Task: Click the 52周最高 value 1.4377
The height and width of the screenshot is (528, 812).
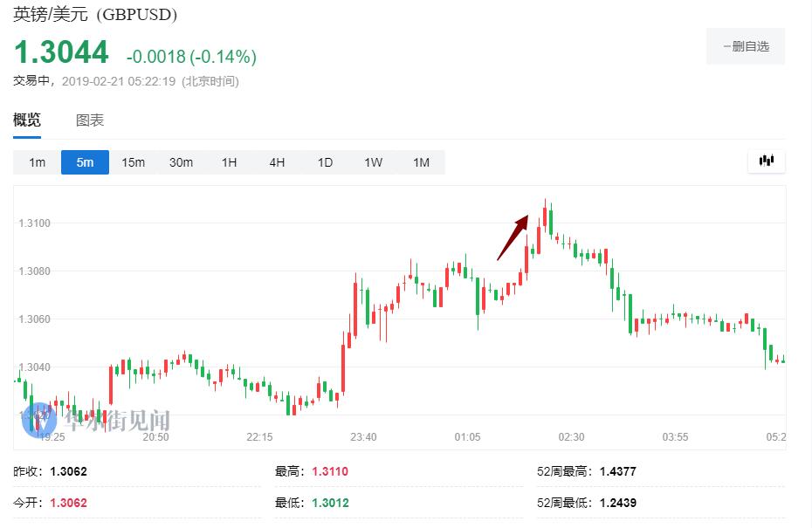Action: [617, 471]
